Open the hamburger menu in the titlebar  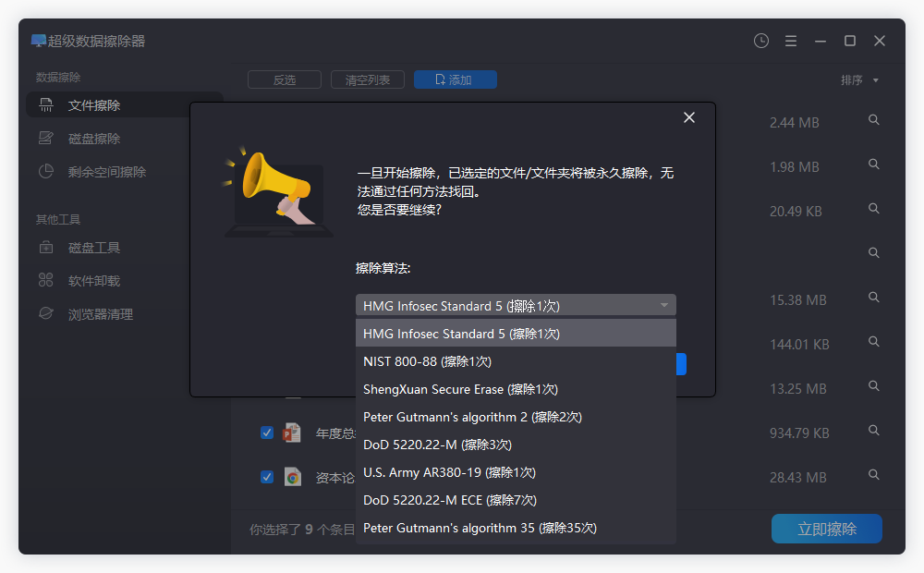tap(790, 41)
